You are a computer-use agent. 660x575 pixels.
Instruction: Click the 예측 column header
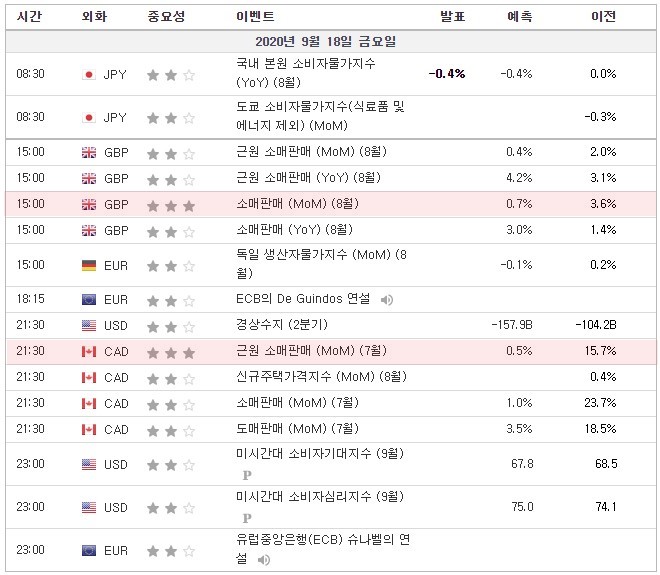tap(520, 16)
